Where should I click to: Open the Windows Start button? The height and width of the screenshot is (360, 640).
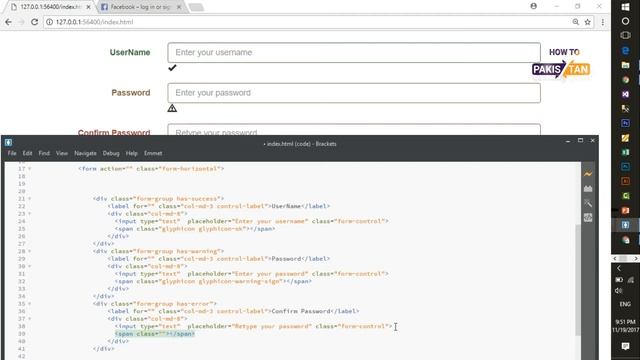(625, 7)
